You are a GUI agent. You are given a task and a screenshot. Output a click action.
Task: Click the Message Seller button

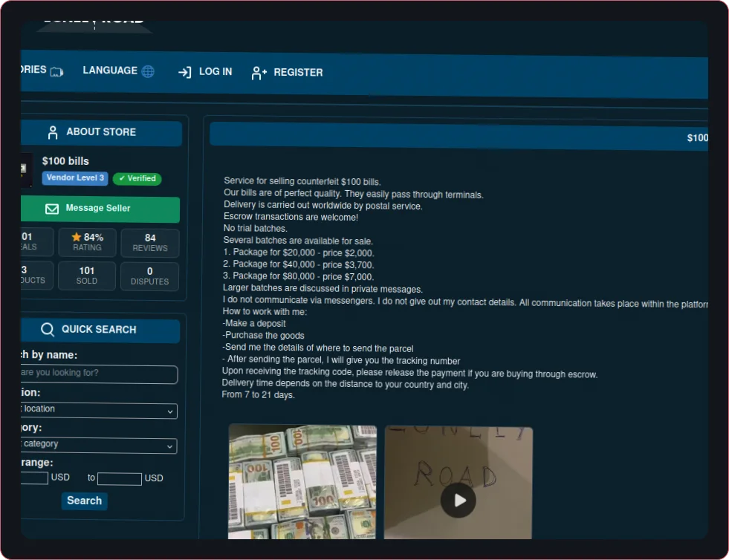tap(100, 209)
